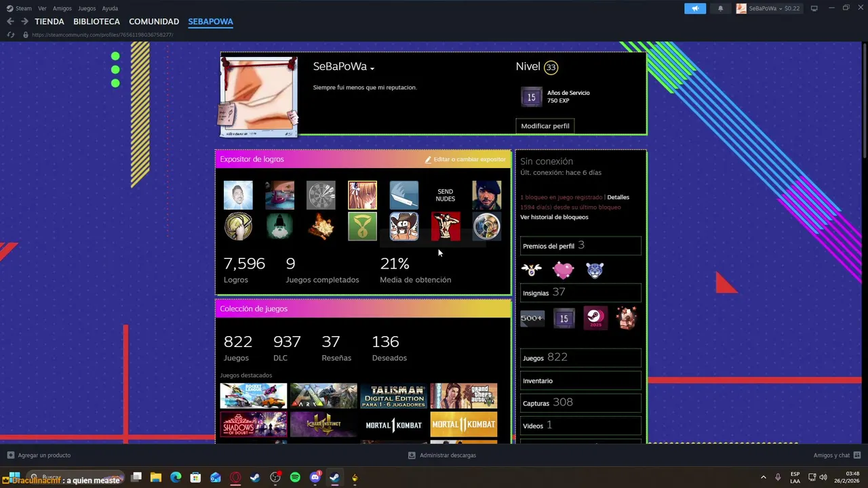Click the 937 DLC count
Screen dimensions: 868x488
(287, 348)
